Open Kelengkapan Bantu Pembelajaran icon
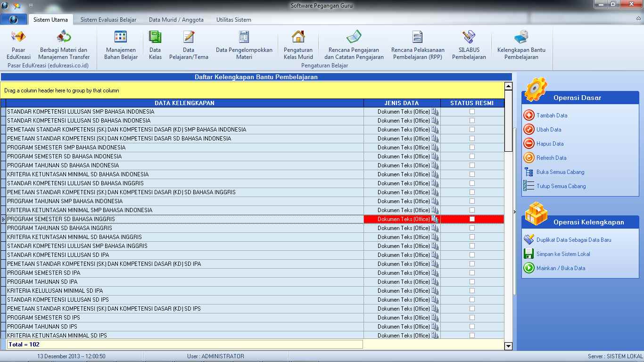This screenshot has height=362, width=644. click(521, 37)
